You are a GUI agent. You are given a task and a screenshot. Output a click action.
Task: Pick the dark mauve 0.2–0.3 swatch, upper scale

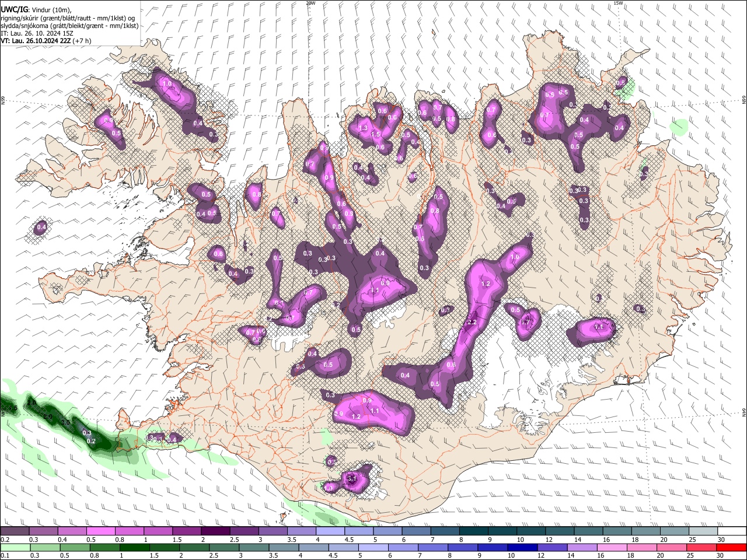click(x=15, y=531)
